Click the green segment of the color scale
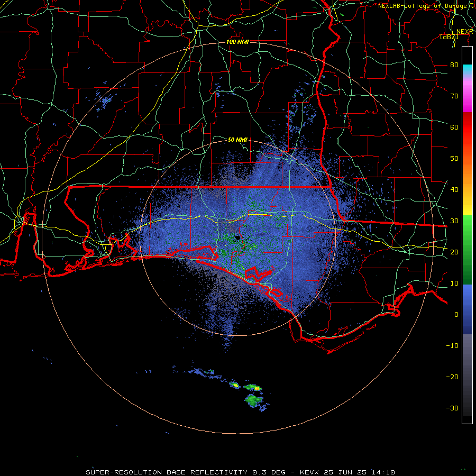Screen dimensions: 476x476 click(467, 250)
